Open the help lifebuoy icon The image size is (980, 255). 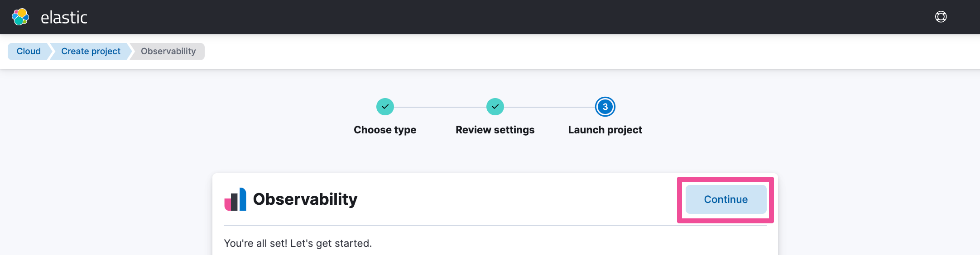[941, 17]
